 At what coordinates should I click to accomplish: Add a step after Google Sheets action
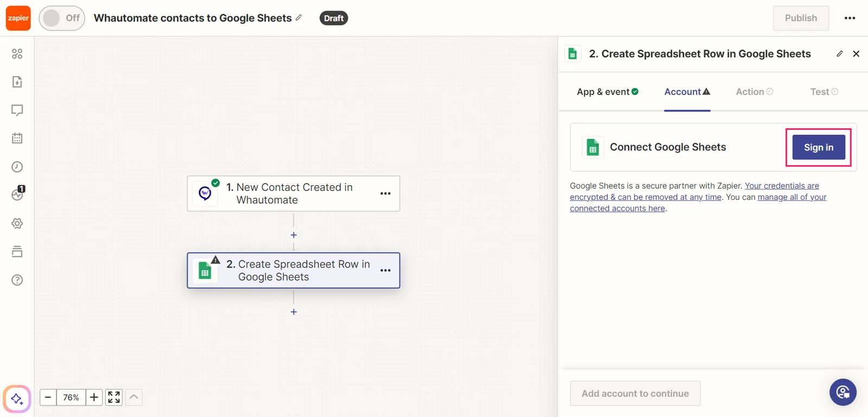point(293,312)
